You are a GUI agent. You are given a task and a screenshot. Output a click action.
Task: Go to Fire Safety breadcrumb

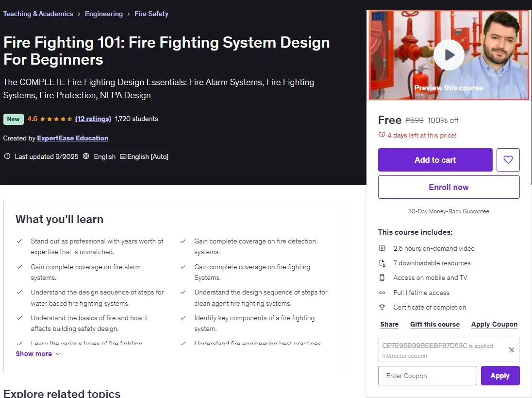[151, 14]
